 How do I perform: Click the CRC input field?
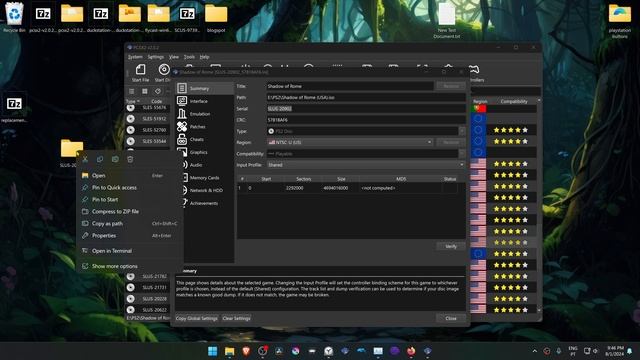tap(366, 120)
